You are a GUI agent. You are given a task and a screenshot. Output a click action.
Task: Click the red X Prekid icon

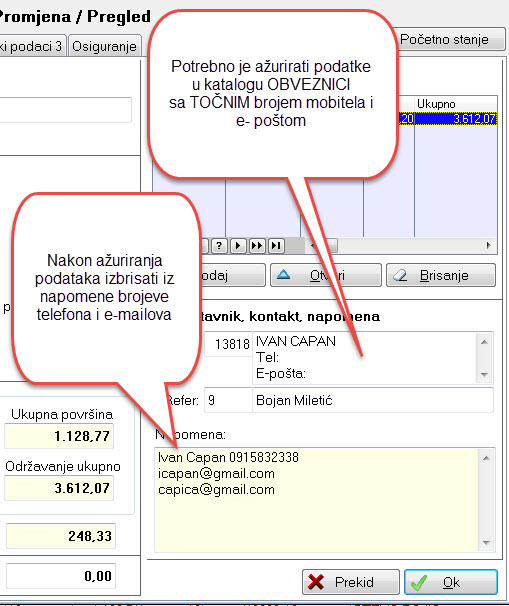[x=316, y=582]
